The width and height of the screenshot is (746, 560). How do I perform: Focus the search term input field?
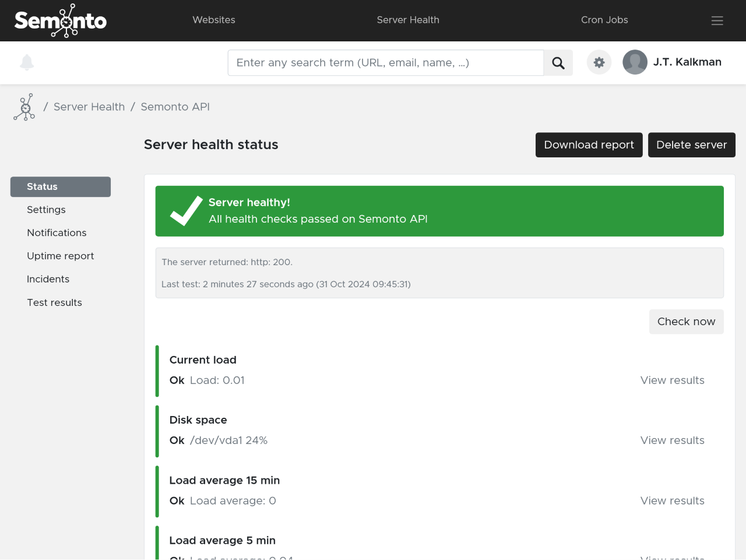(386, 63)
